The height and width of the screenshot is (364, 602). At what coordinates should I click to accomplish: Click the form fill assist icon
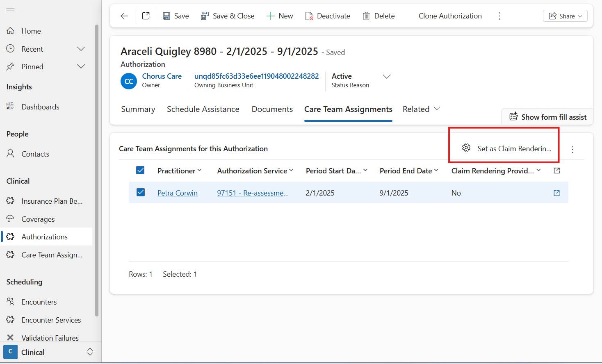(x=513, y=117)
